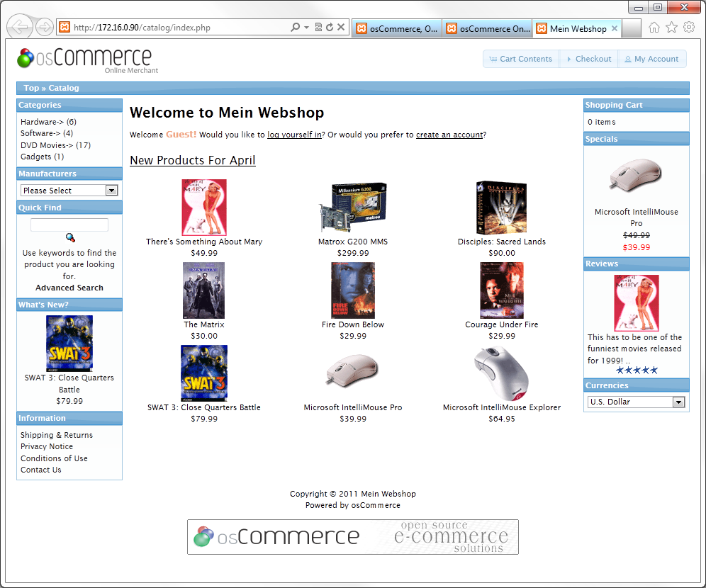Open the "There's Something About Mary" product link
Viewport: 706px width, 588px height.
click(204, 242)
